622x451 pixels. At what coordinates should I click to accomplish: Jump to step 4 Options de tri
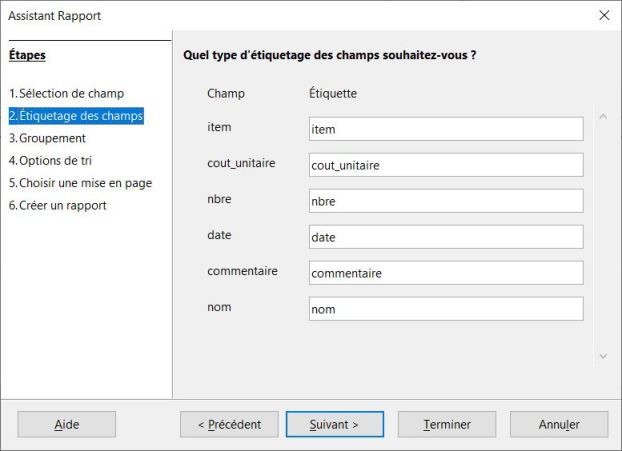(56, 160)
